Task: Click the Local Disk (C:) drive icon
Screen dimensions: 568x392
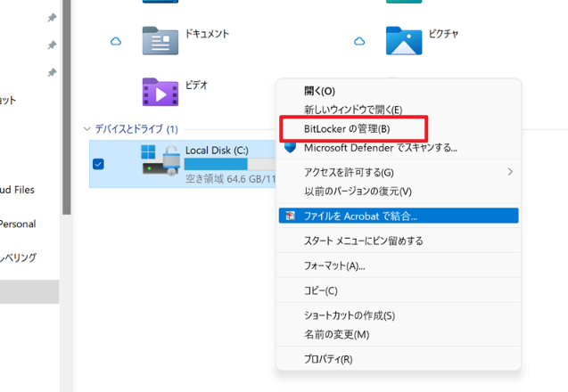Action: point(161,160)
